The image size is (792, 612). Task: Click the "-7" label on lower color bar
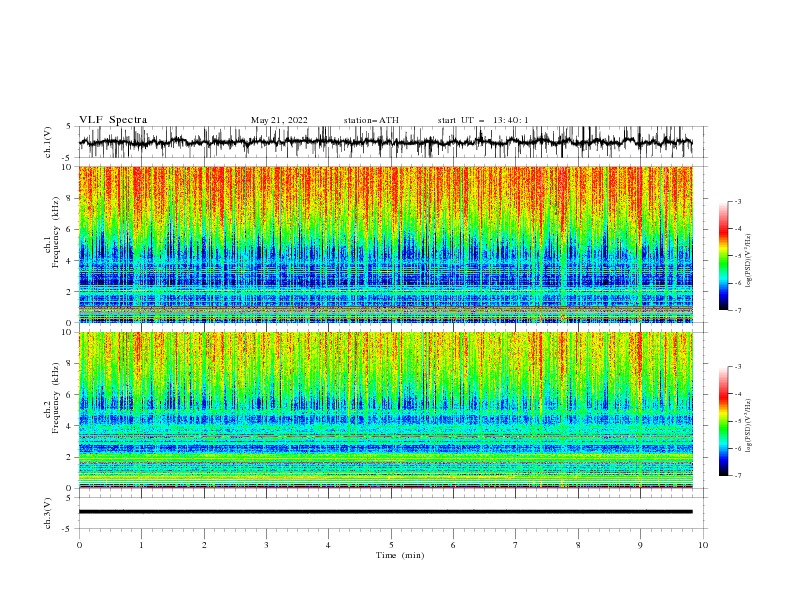pyautogui.click(x=737, y=476)
